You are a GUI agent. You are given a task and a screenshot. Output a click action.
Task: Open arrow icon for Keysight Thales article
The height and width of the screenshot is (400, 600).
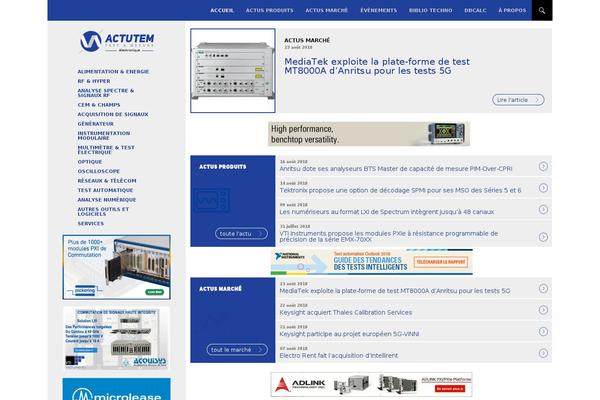pos(543,310)
